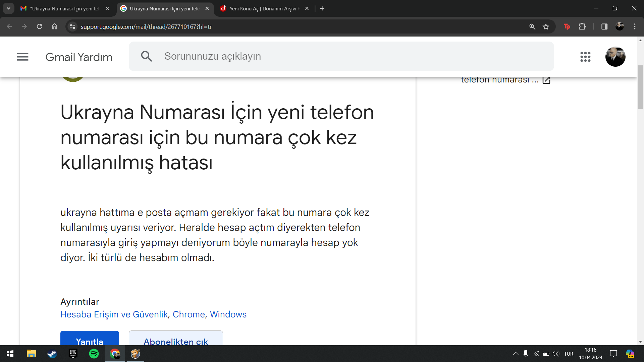Open the Gmail Yardım hamburger menu
Viewport: 644px width, 362px height.
(22, 57)
